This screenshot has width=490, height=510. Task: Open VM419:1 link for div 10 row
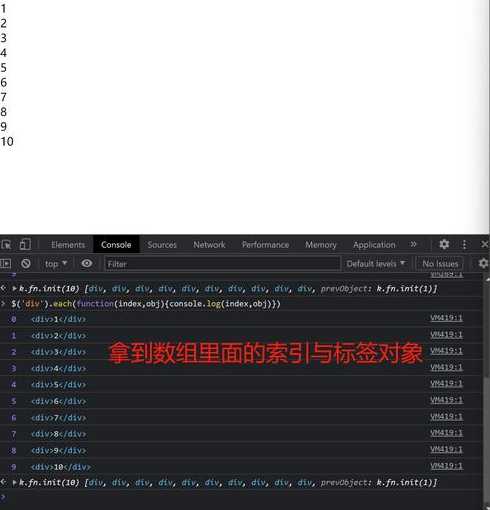pos(446,465)
